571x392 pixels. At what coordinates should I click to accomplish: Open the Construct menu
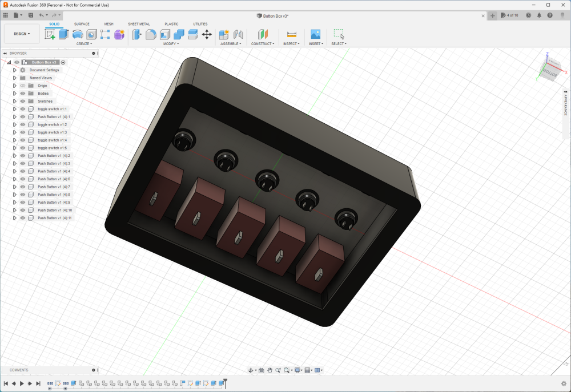pos(263,44)
